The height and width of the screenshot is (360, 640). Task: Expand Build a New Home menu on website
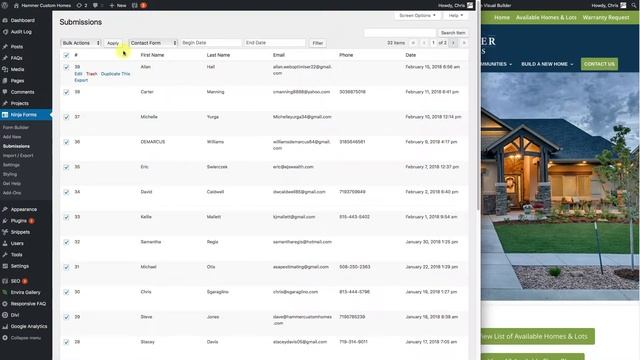pyautogui.click(x=547, y=64)
